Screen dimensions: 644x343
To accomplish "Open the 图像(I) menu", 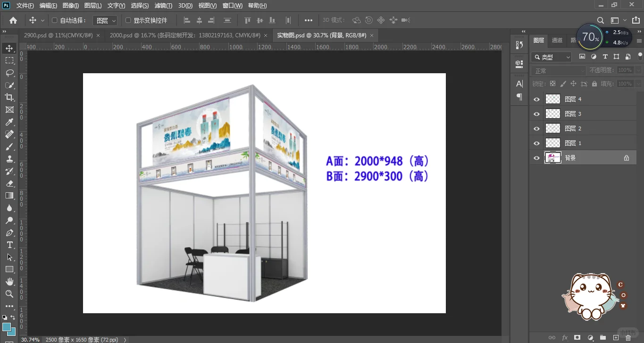I will pyautogui.click(x=71, y=6).
